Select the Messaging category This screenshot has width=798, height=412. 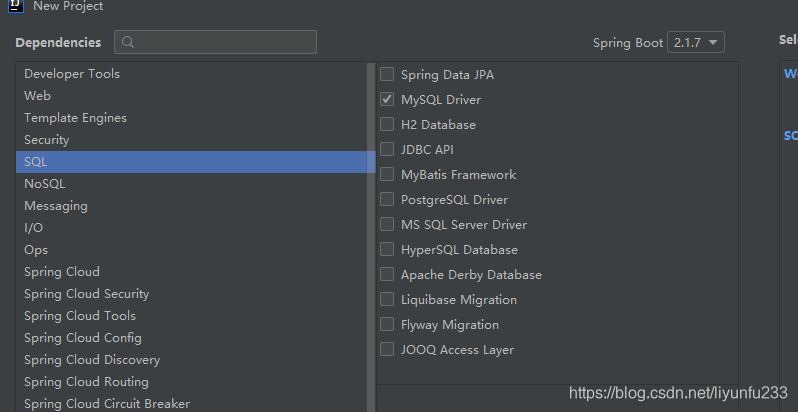[191, 205]
